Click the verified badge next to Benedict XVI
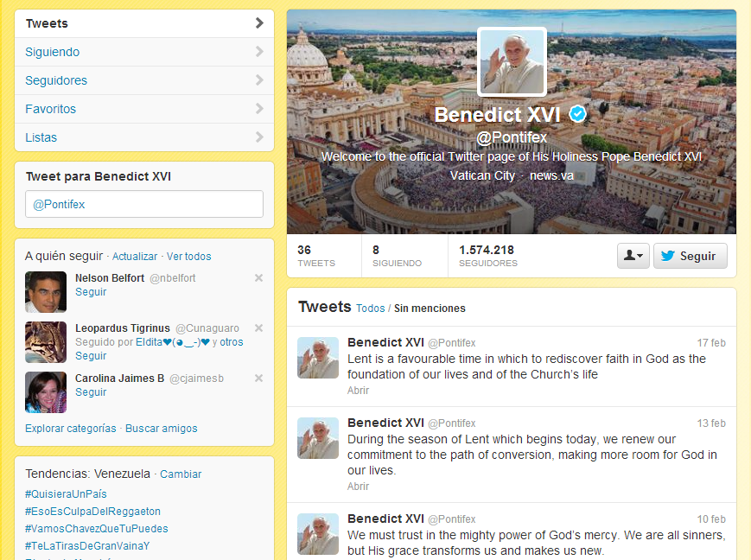Image resolution: width=751 pixels, height=560 pixels. (577, 114)
